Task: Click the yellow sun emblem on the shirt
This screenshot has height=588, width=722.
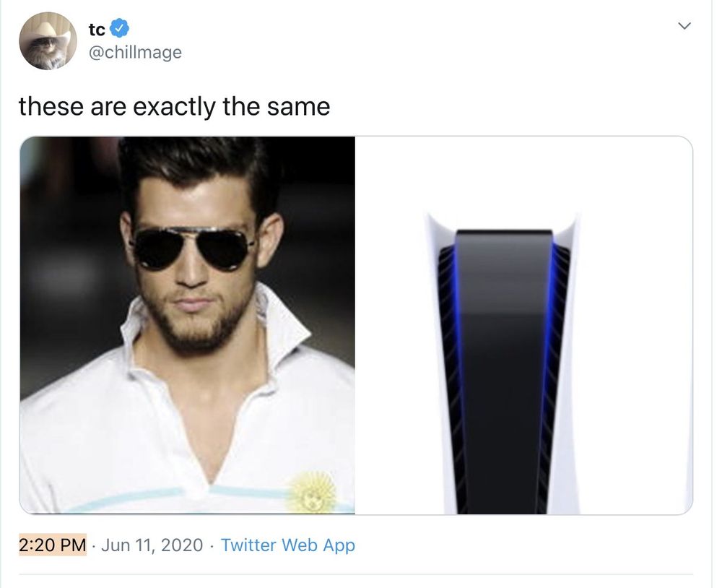Action: pos(312,492)
